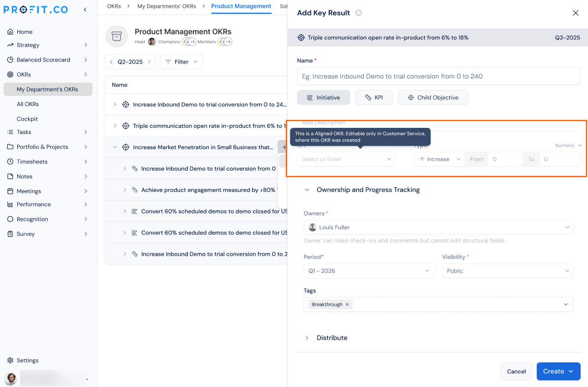This screenshot has height=387, width=588.
Task: Open the info icon beside Add Key Result
Action: pyautogui.click(x=359, y=13)
